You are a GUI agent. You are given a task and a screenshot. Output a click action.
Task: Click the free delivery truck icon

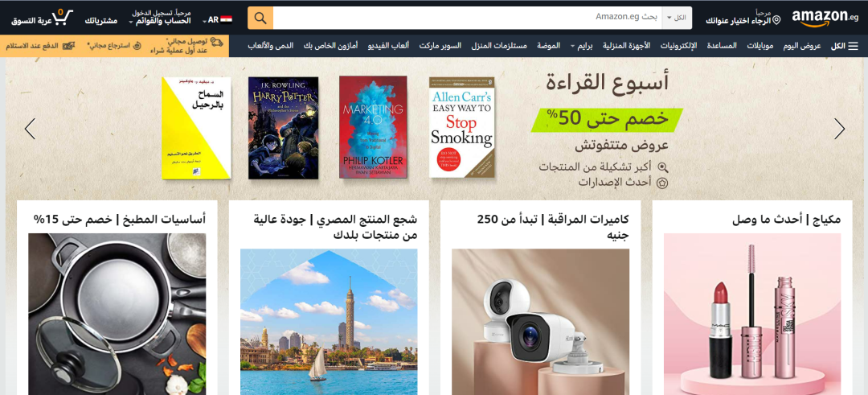pyautogui.click(x=217, y=42)
